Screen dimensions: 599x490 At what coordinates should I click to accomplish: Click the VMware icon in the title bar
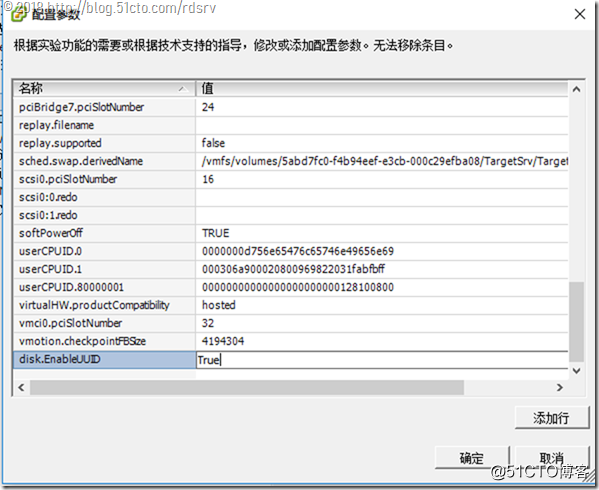[19, 14]
